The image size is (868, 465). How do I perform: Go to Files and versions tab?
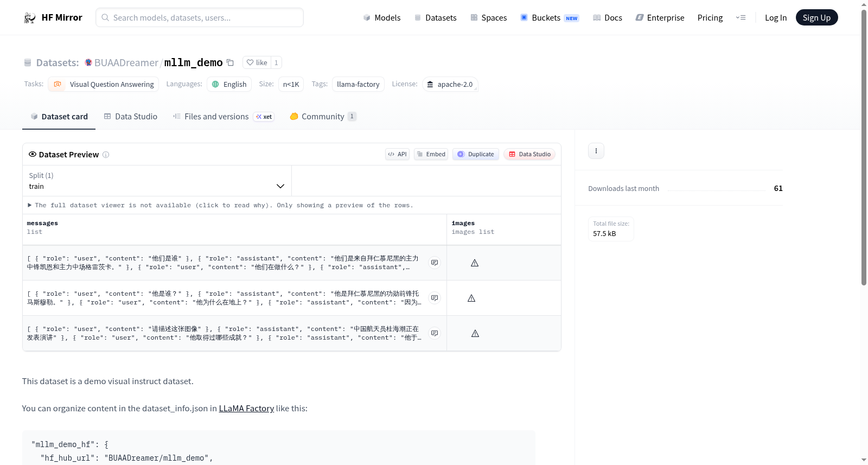click(224, 117)
